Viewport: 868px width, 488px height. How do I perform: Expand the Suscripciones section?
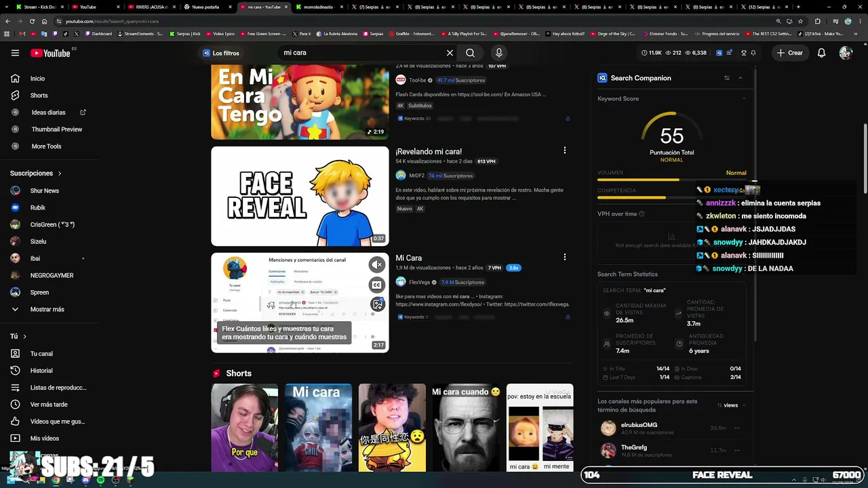(36, 174)
